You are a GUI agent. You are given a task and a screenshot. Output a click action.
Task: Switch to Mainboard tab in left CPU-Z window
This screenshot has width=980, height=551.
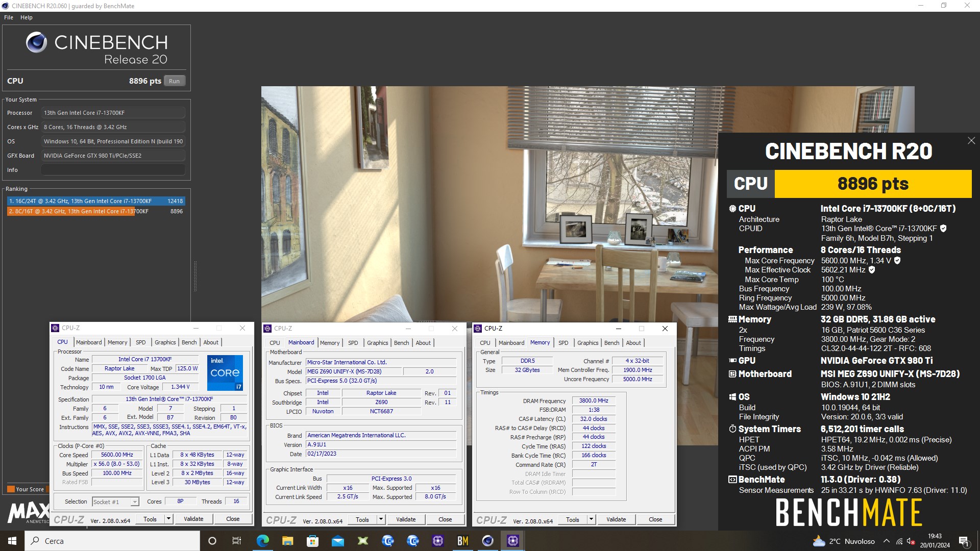point(89,342)
